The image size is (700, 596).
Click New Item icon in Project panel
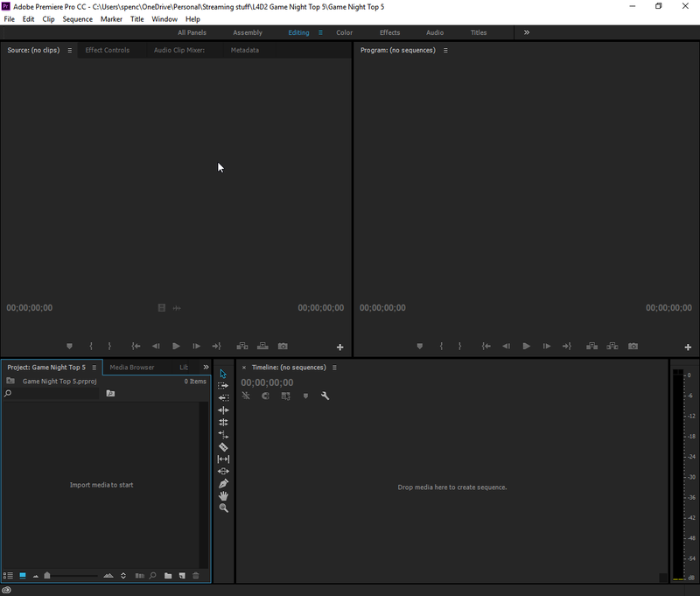pyautogui.click(x=182, y=576)
